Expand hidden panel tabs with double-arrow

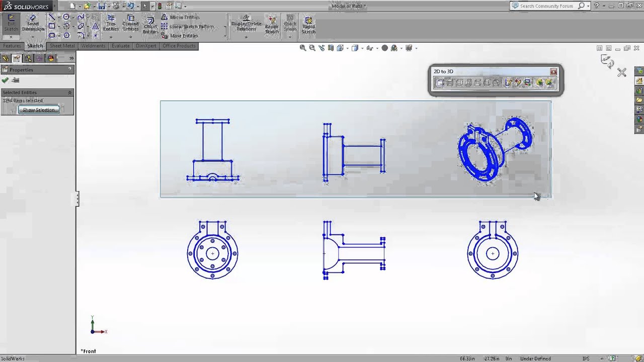click(x=71, y=58)
